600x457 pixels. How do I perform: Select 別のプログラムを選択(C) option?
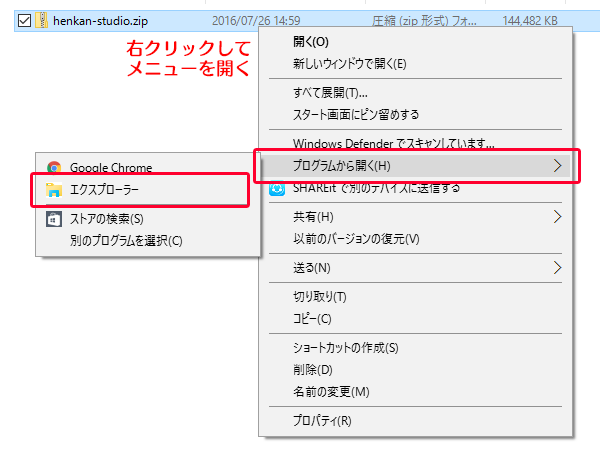[x=126, y=240]
